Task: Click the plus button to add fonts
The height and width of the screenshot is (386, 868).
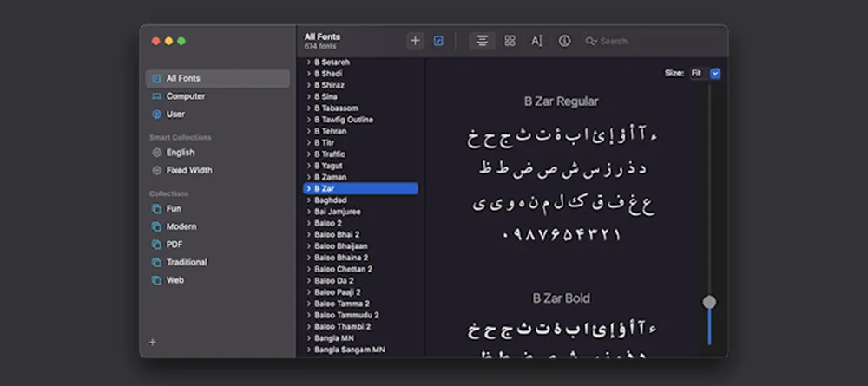Action: click(415, 41)
